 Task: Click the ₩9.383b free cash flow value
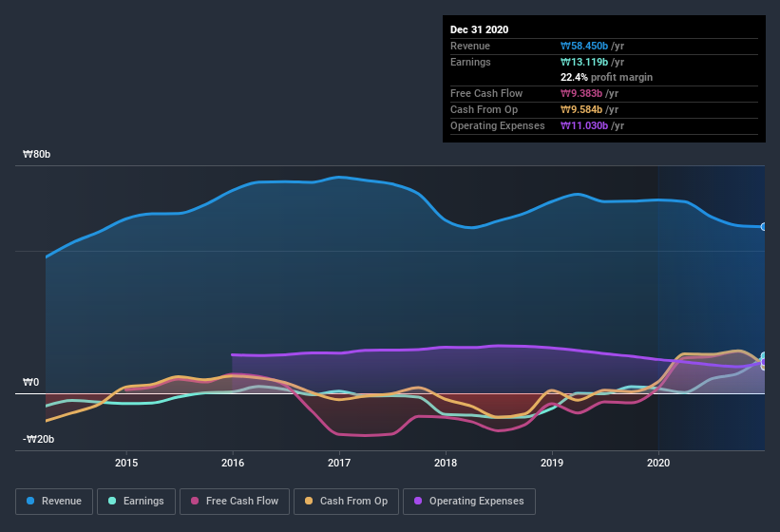581,93
